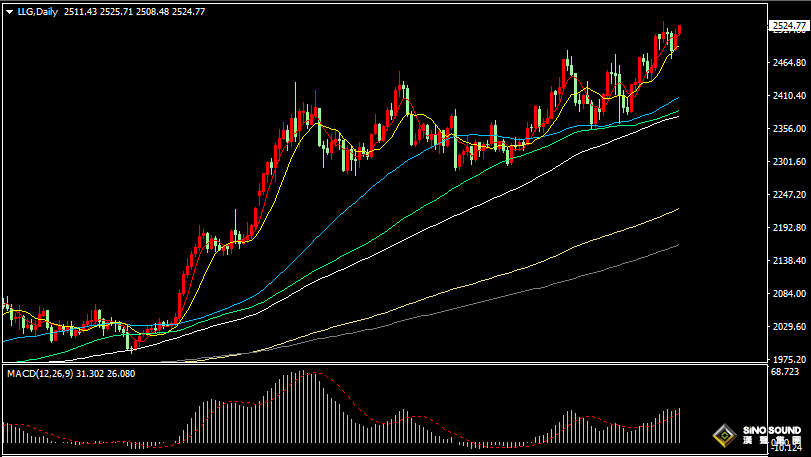This screenshot has width=811, height=457.
Task: Select the 2084.00 level on price scale
Action: [x=788, y=294]
